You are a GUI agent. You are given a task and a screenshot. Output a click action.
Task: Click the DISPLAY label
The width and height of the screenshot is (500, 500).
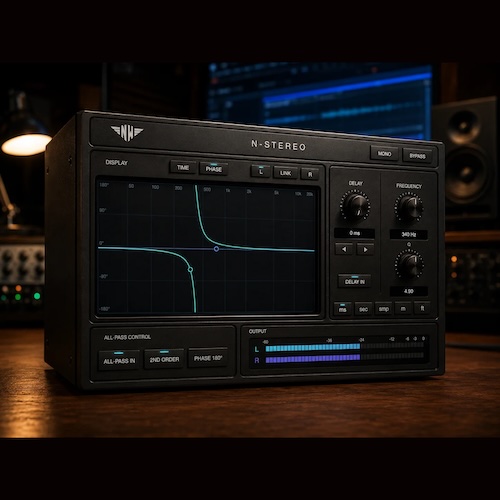click(117, 163)
